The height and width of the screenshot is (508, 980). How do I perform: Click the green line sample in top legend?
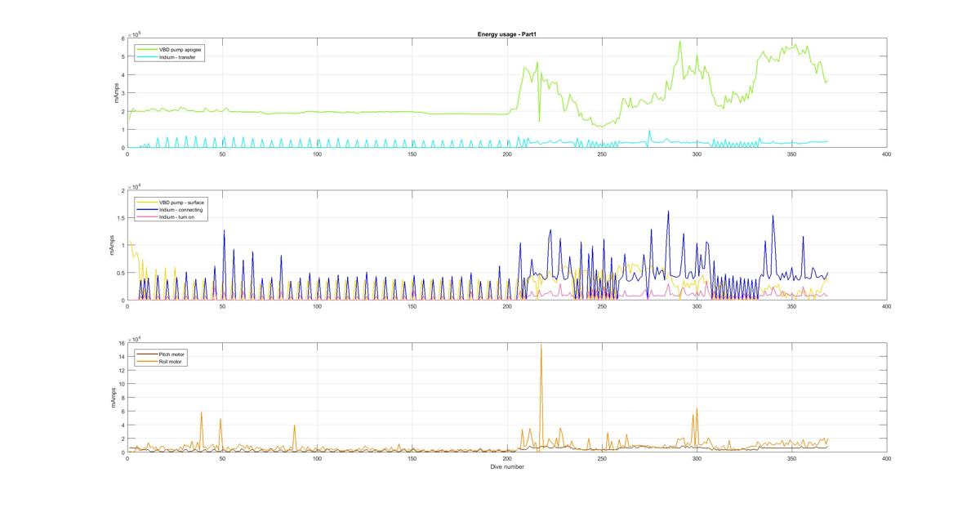148,49
